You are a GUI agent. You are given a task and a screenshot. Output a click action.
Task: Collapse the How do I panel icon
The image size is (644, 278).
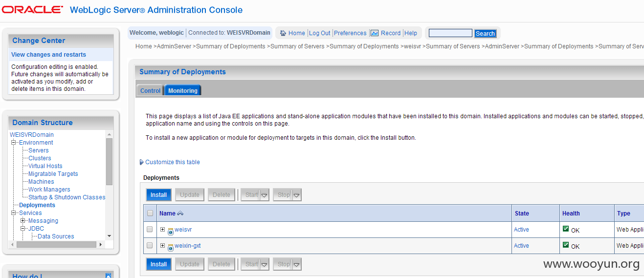point(109,276)
